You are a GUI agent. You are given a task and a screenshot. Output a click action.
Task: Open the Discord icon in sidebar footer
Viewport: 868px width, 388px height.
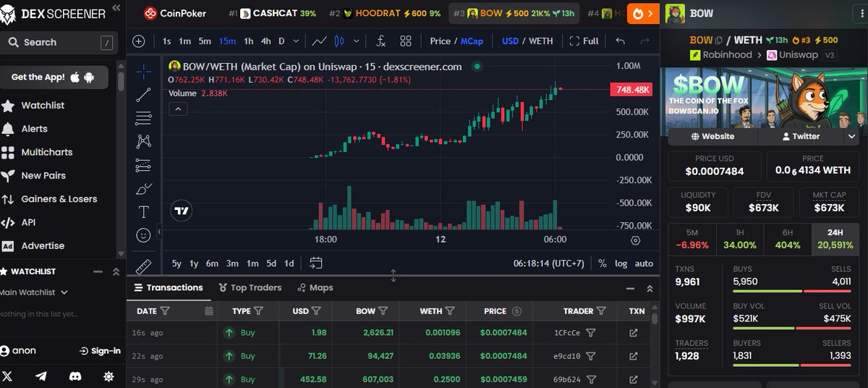pos(75,376)
